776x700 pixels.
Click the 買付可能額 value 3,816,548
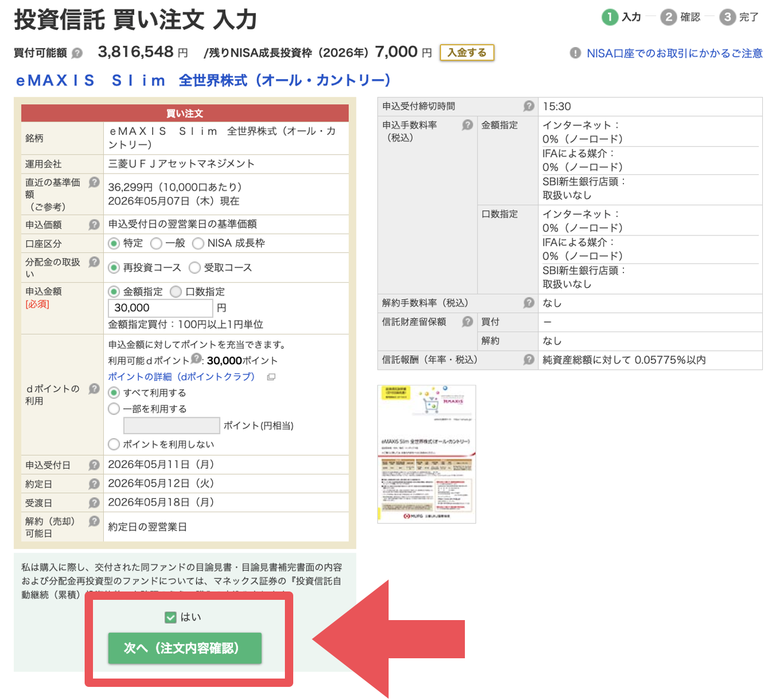tap(136, 52)
